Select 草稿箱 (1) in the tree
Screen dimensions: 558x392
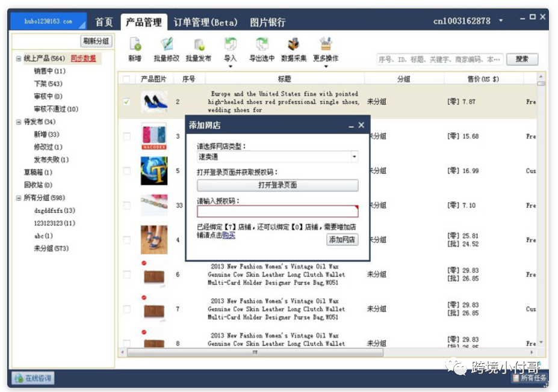click(38, 173)
